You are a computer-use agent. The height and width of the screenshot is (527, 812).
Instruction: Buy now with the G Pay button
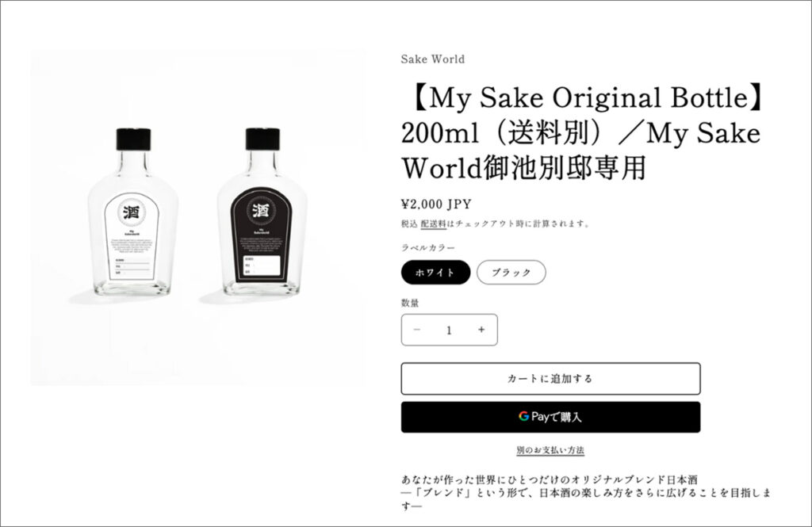550,417
